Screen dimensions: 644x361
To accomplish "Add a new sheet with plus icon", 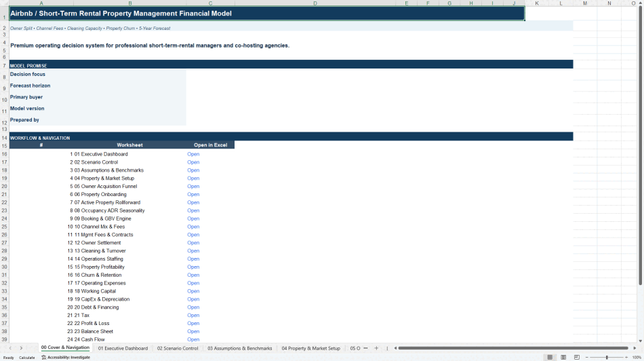I will pyautogui.click(x=376, y=348).
